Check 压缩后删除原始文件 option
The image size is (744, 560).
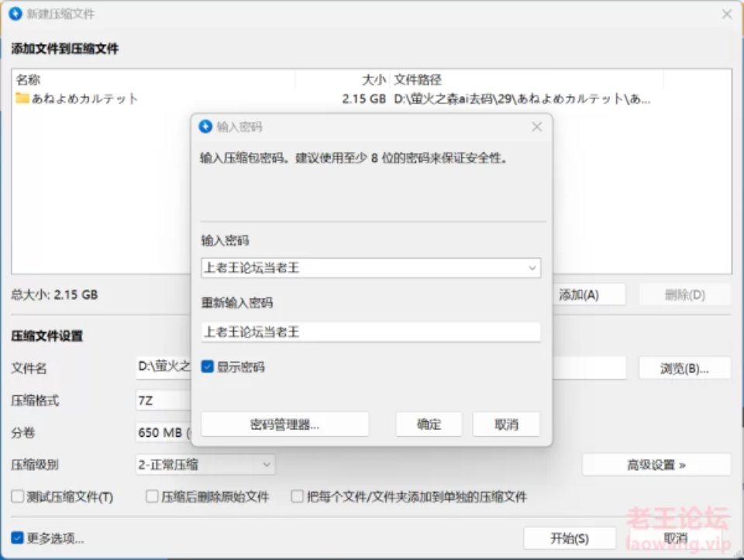pos(153,496)
